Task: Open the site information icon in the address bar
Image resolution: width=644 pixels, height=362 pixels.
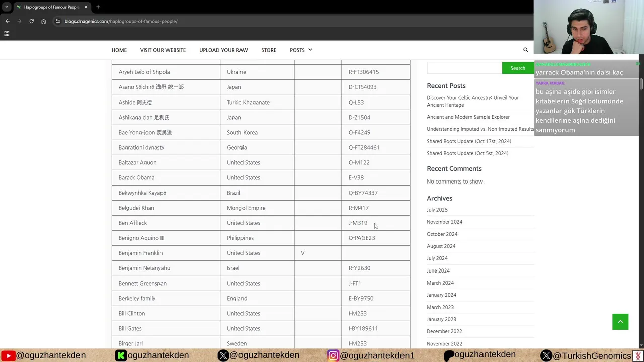Action: (58, 21)
